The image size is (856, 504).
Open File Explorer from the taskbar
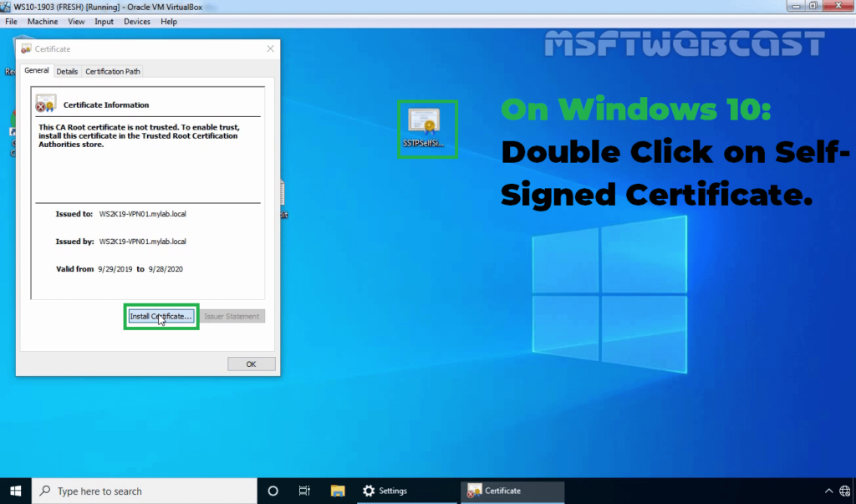338,491
